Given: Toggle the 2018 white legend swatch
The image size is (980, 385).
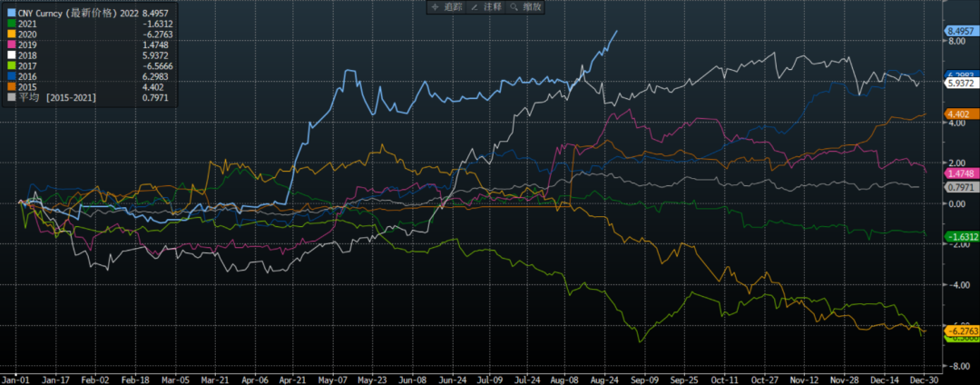Looking at the screenshot, I should coord(10,56).
